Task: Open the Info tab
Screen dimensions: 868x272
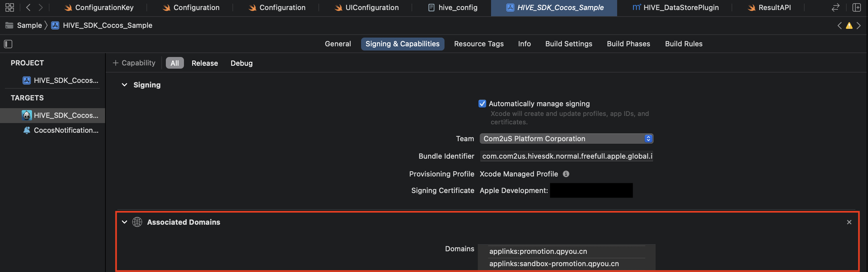Action: pos(524,44)
